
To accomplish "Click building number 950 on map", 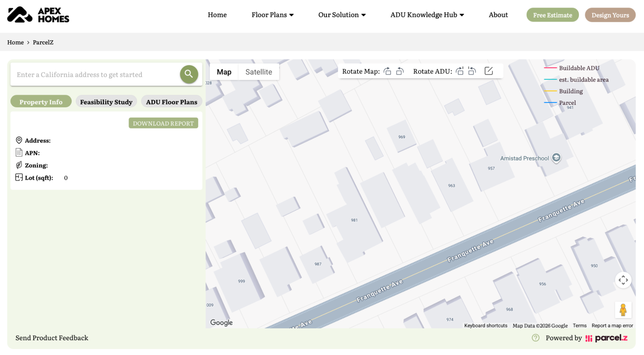I will click(x=594, y=266).
